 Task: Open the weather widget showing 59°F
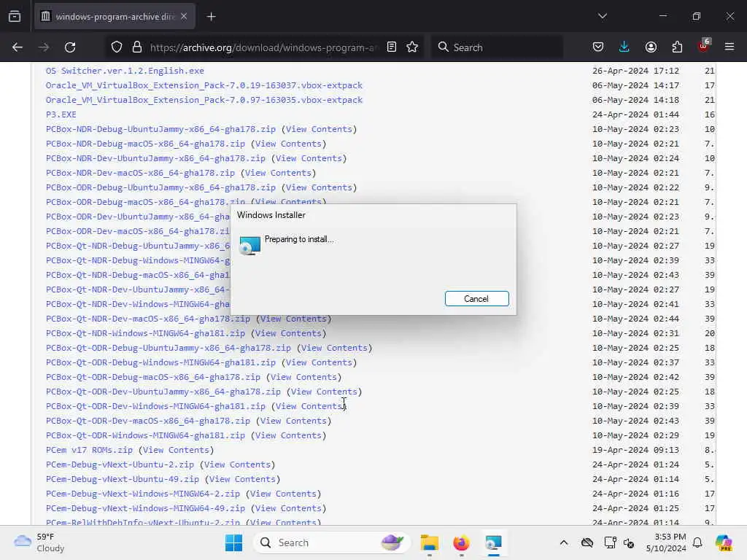click(x=39, y=542)
